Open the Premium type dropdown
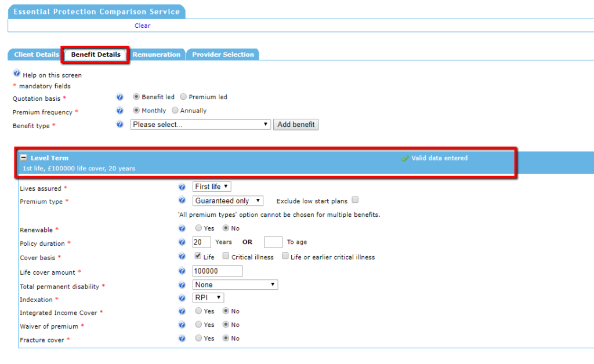594x364 pixels. pos(228,201)
